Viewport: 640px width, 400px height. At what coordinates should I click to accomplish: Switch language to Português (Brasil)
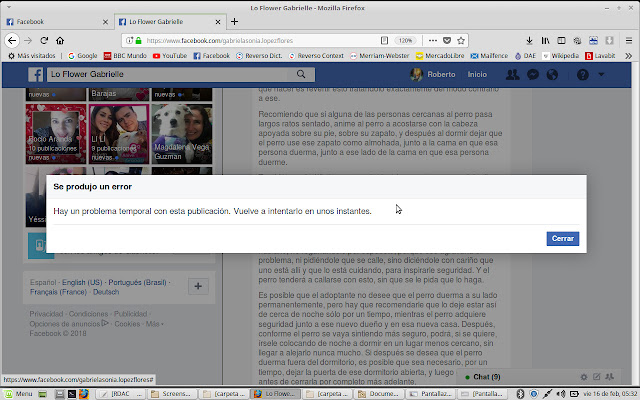point(137,282)
